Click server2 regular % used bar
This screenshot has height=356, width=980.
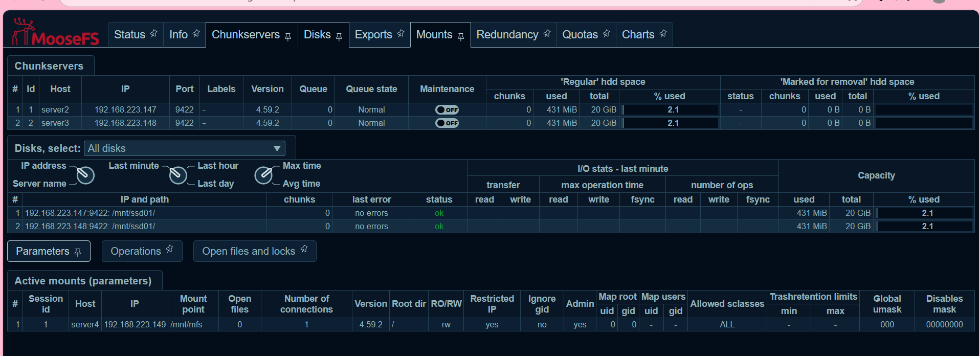(x=670, y=110)
